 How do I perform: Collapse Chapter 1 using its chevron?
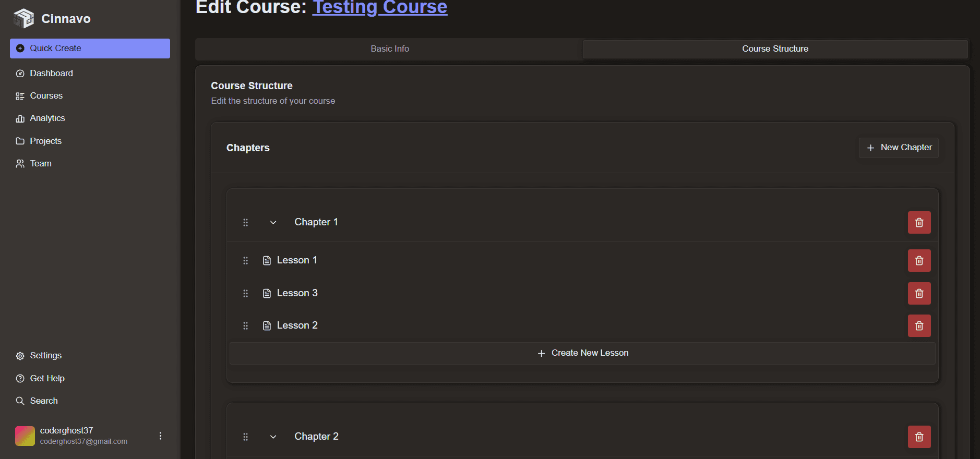(x=273, y=223)
